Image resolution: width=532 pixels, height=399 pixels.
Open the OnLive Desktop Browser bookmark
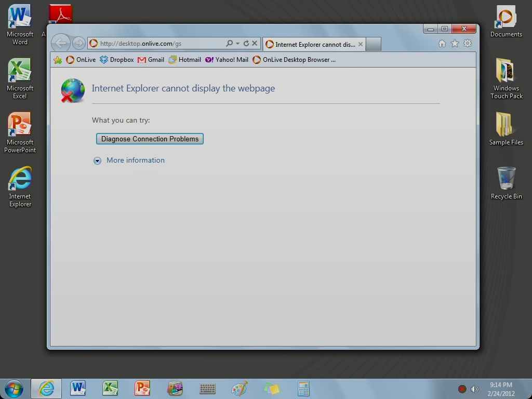pos(294,60)
